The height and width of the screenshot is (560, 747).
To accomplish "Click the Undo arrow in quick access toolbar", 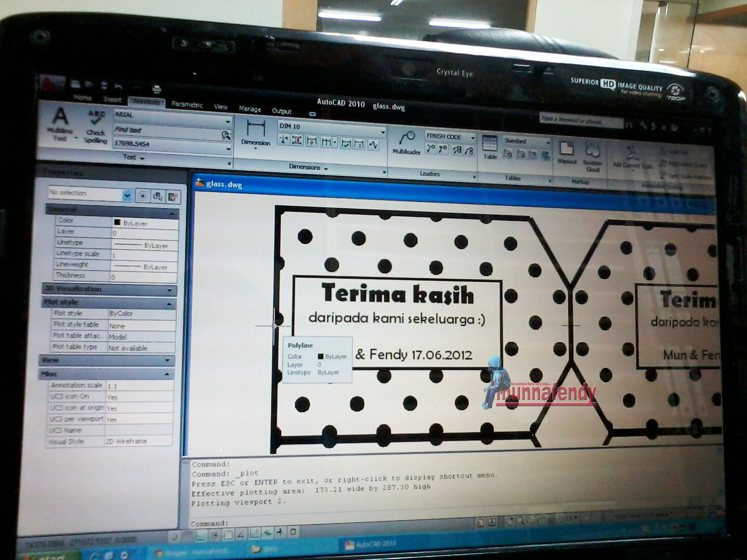I will coord(118,87).
